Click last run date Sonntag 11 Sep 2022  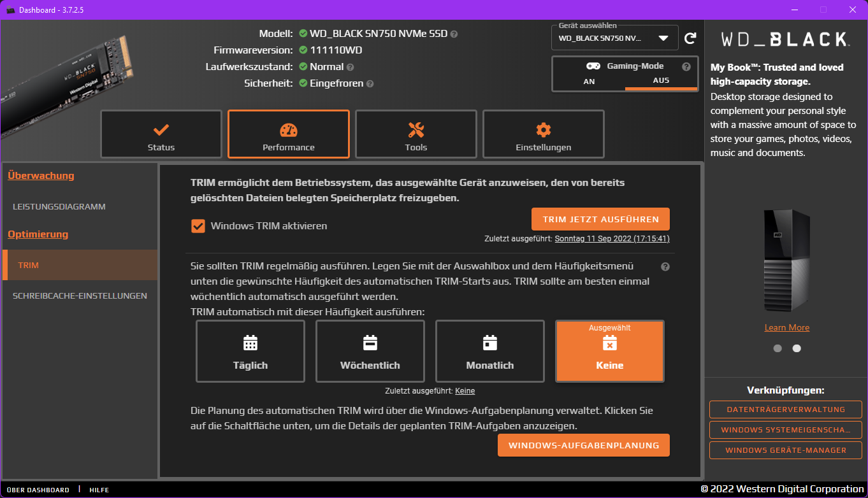[612, 239]
